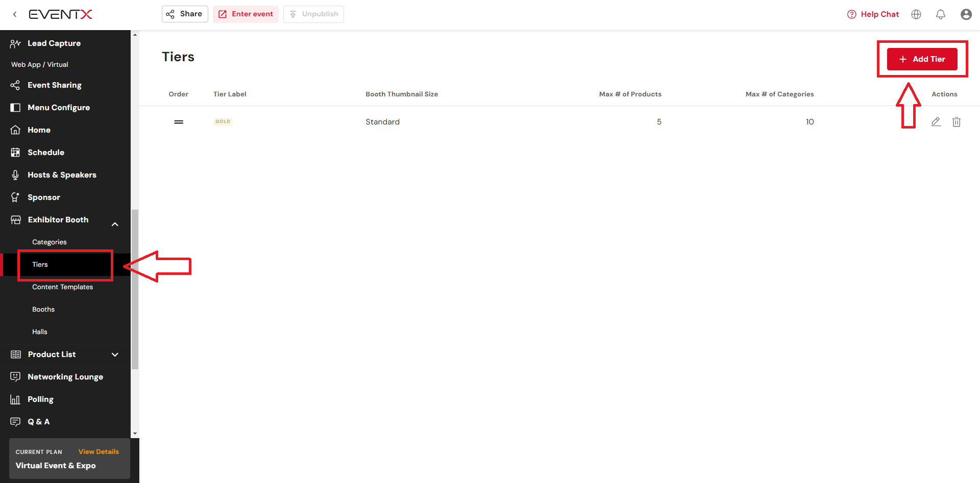Select Booths submenu
The image size is (980, 483).
click(x=43, y=310)
